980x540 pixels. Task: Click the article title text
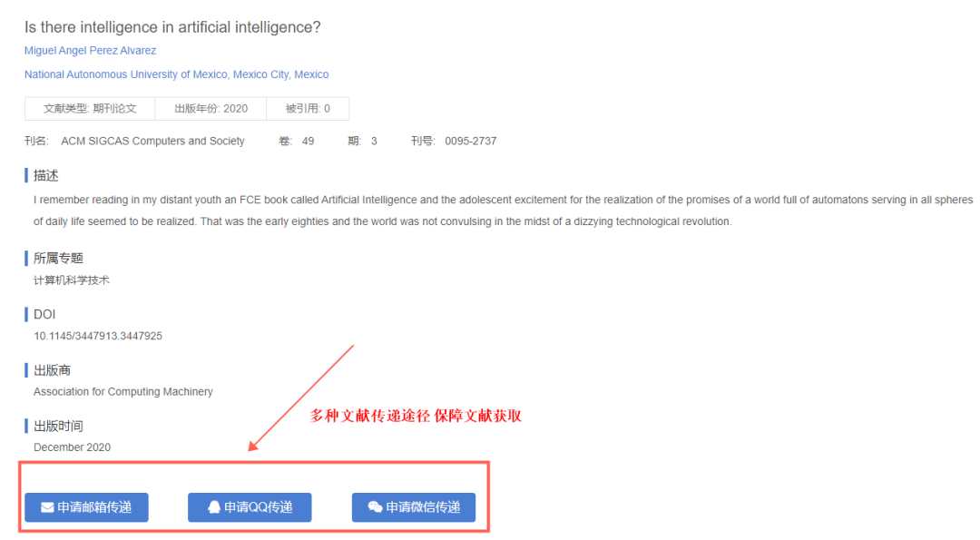tap(172, 27)
